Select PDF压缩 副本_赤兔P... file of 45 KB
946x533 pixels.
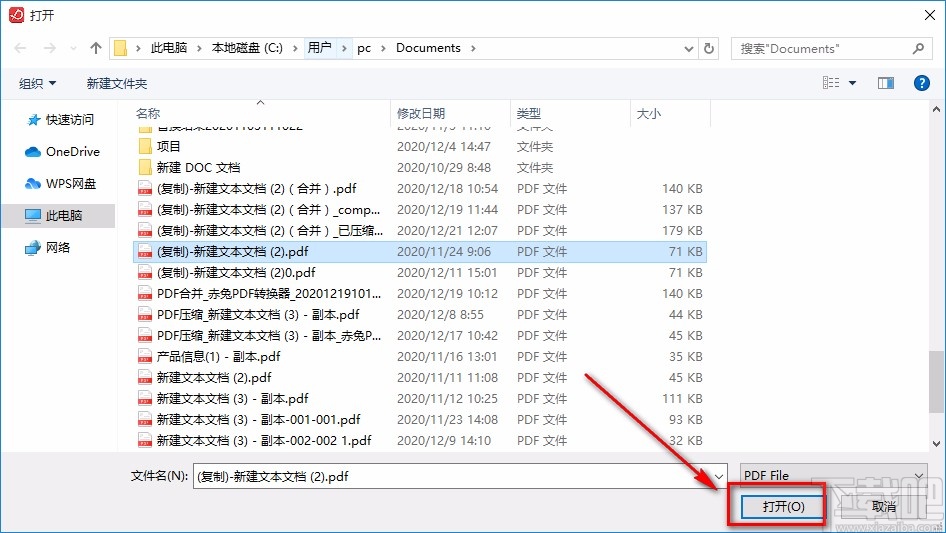pos(419,336)
